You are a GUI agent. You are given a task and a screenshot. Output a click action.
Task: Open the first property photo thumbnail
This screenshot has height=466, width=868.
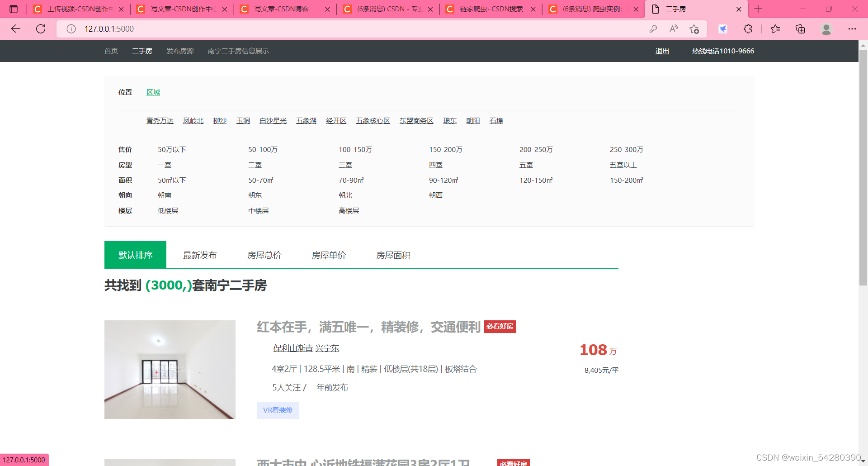[x=170, y=370]
